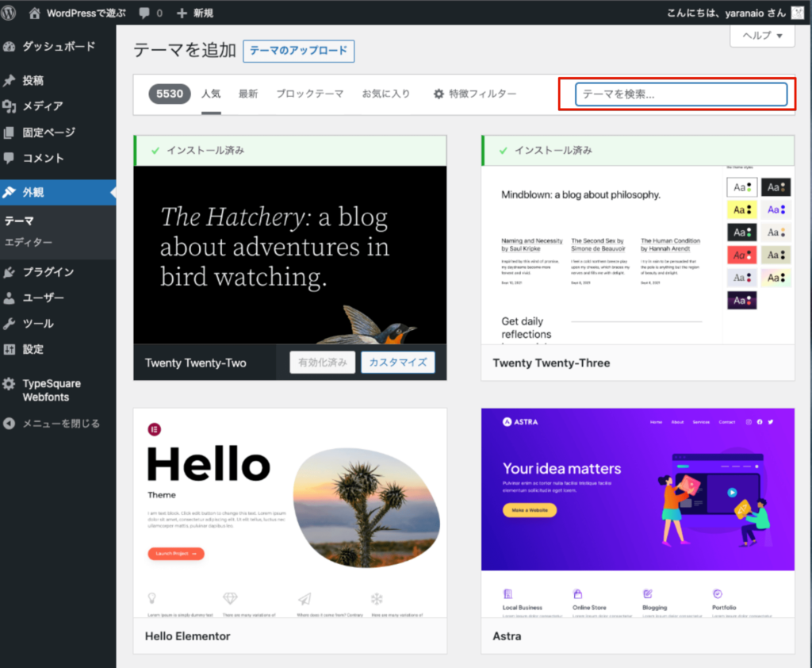Click the gear icon for TypeSquare Webfonts
This screenshot has height=668, width=812.
click(10, 384)
